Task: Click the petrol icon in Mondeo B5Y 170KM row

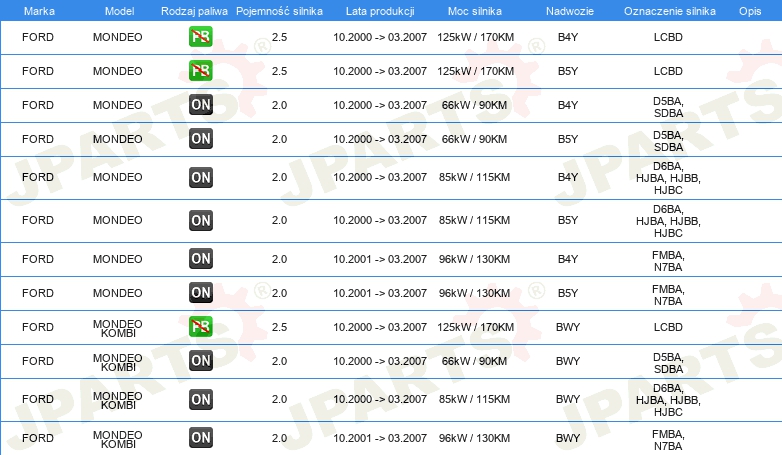Action: (200, 71)
